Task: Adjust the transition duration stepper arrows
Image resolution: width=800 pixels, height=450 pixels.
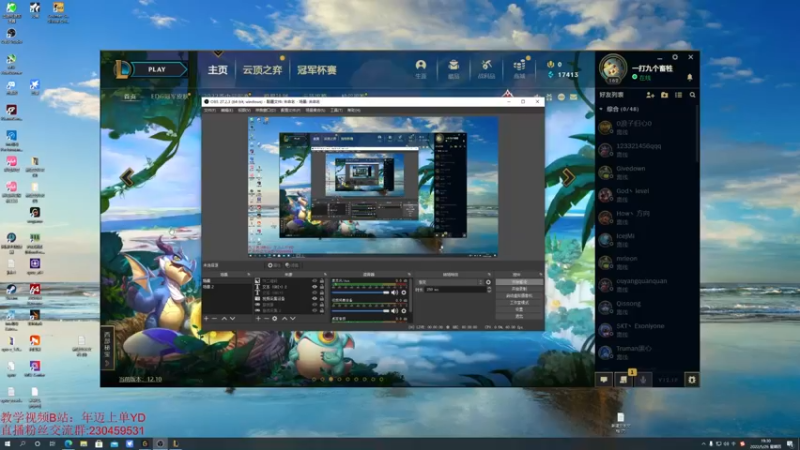Action: point(489,290)
